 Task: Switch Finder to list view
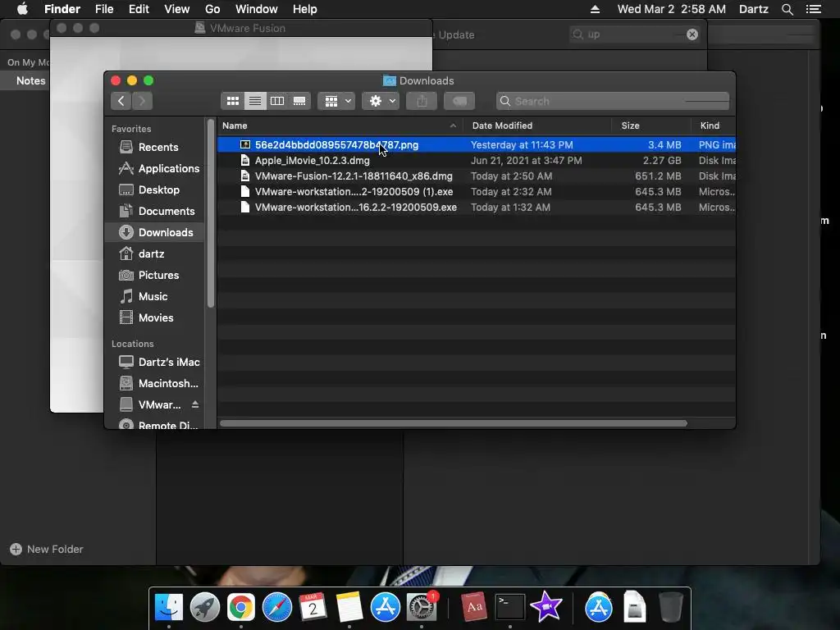[x=255, y=101]
